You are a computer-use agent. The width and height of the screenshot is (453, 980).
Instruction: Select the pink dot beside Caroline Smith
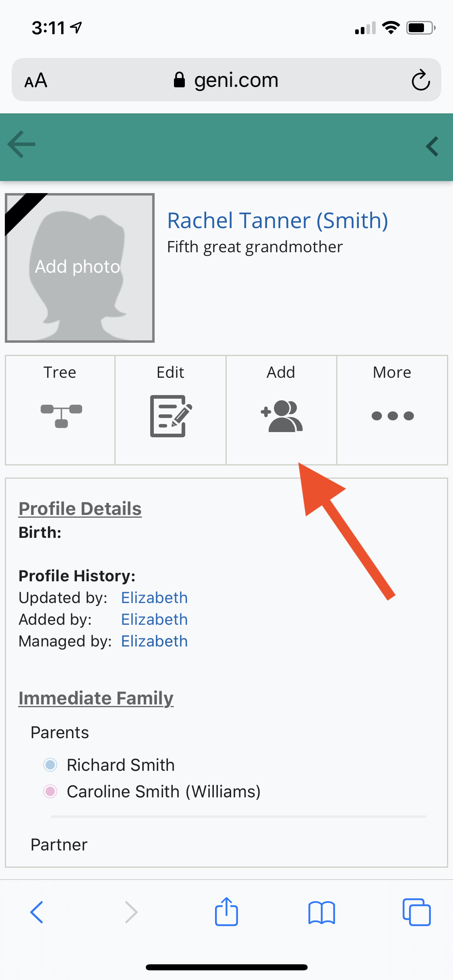point(50,791)
